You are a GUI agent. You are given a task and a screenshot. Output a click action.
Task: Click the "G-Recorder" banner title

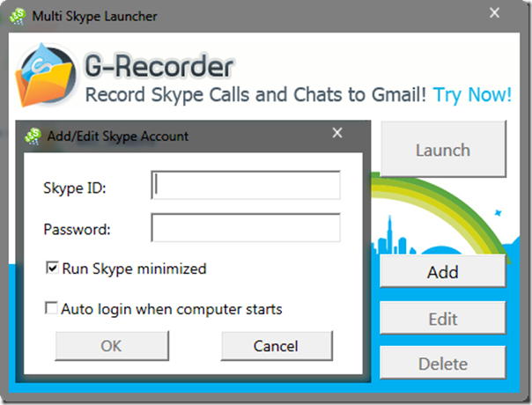click(159, 65)
